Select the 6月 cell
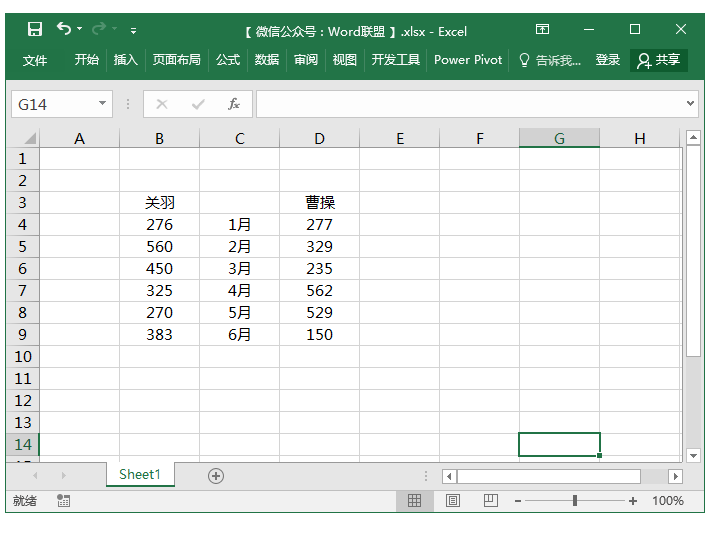The width and height of the screenshot is (710, 537). pos(240,334)
